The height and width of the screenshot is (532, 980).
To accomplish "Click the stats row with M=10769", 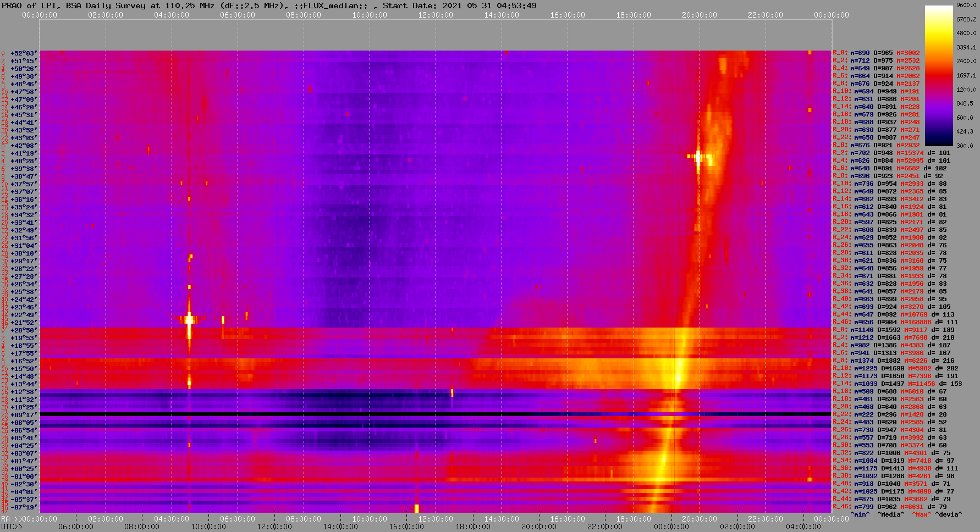I will (x=894, y=315).
